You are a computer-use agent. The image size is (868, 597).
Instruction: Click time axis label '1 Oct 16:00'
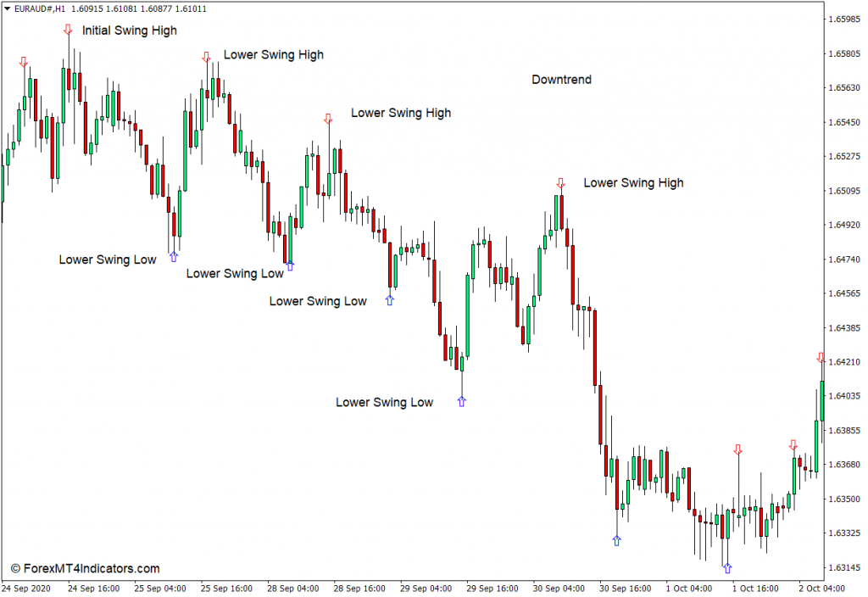(x=755, y=589)
